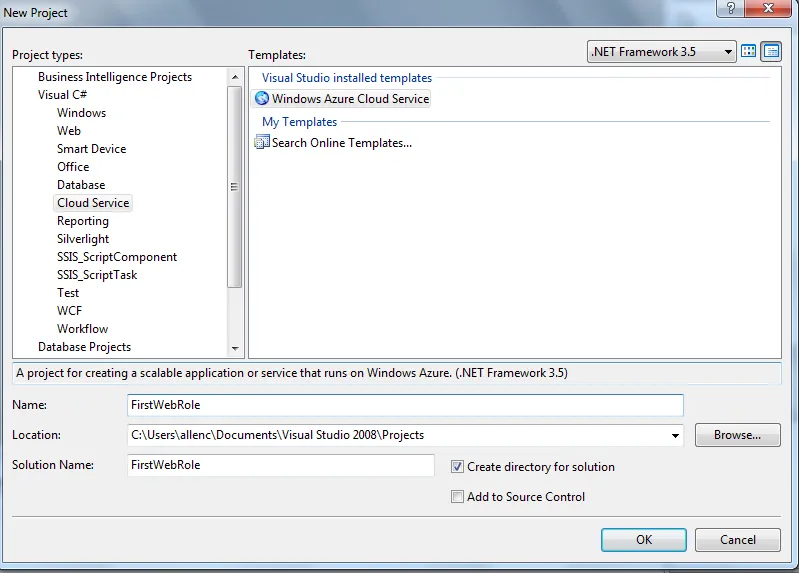
Task: Click the help question mark button
Action: [x=732, y=9]
